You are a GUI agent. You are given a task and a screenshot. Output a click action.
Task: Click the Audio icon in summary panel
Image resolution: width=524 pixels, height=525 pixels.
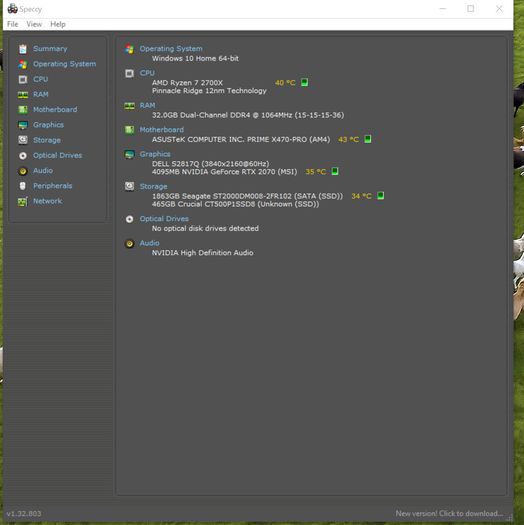[x=130, y=243]
